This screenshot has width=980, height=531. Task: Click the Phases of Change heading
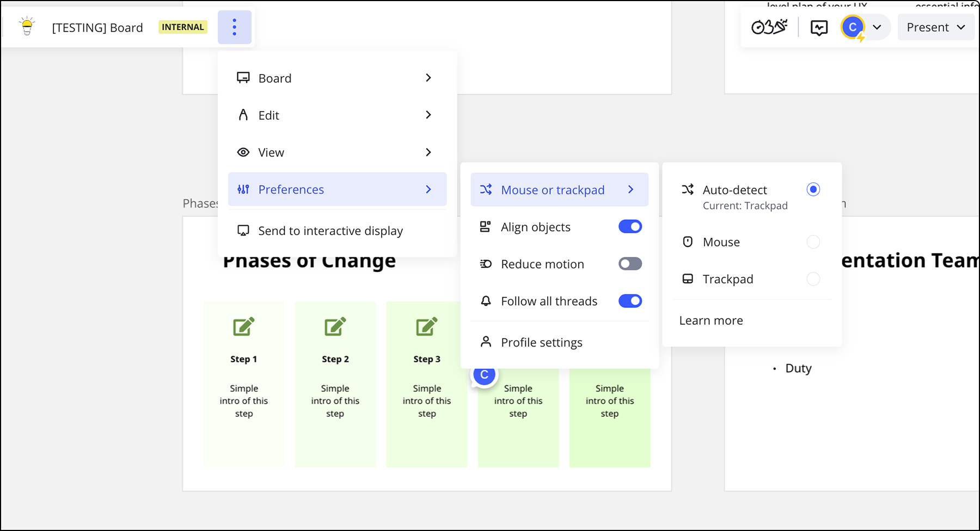coord(309,262)
